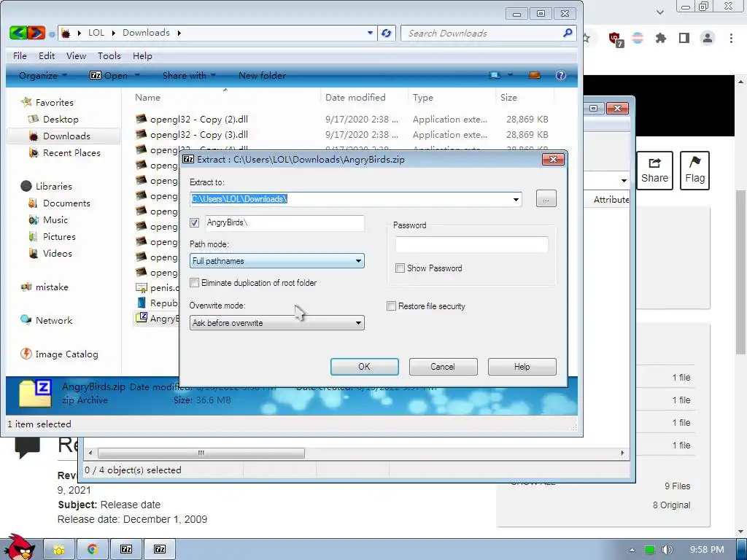
Task: Open the Help menu in Explorer
Action: point(142,55)
